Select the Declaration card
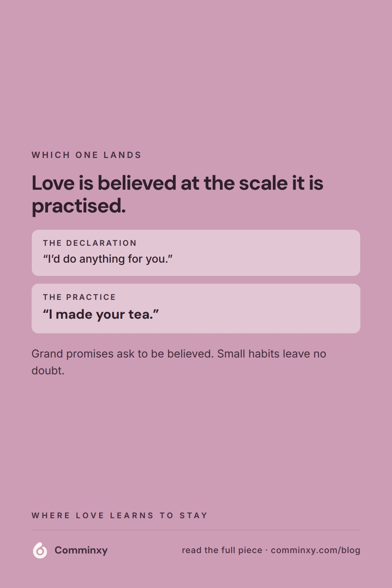392x588 pixels. point(196,253)
